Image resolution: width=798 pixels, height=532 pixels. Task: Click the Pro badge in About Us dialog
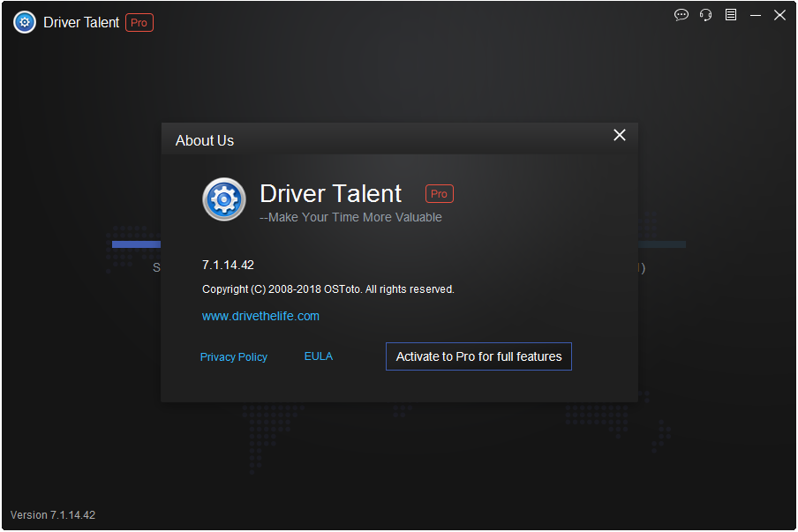pyautogui.click(x=440, y=194)
